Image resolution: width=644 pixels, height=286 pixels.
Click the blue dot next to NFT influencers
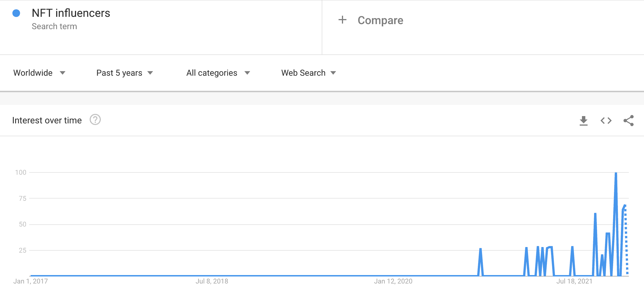[x=16, y=13]
